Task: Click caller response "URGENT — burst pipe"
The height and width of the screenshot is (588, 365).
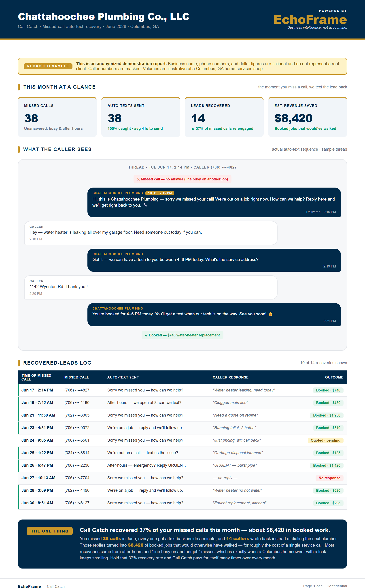Action: [x=235, y=466]
